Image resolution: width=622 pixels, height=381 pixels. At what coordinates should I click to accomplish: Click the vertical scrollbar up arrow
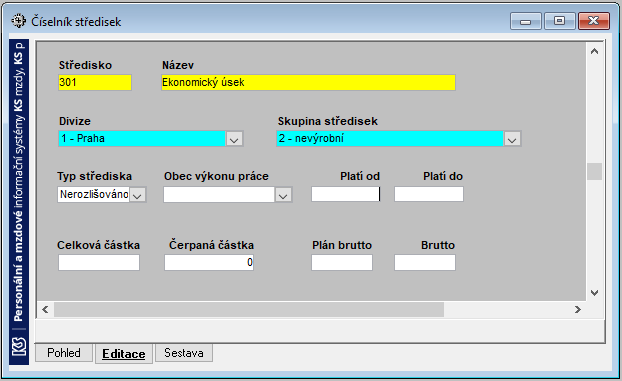point(594,51)
